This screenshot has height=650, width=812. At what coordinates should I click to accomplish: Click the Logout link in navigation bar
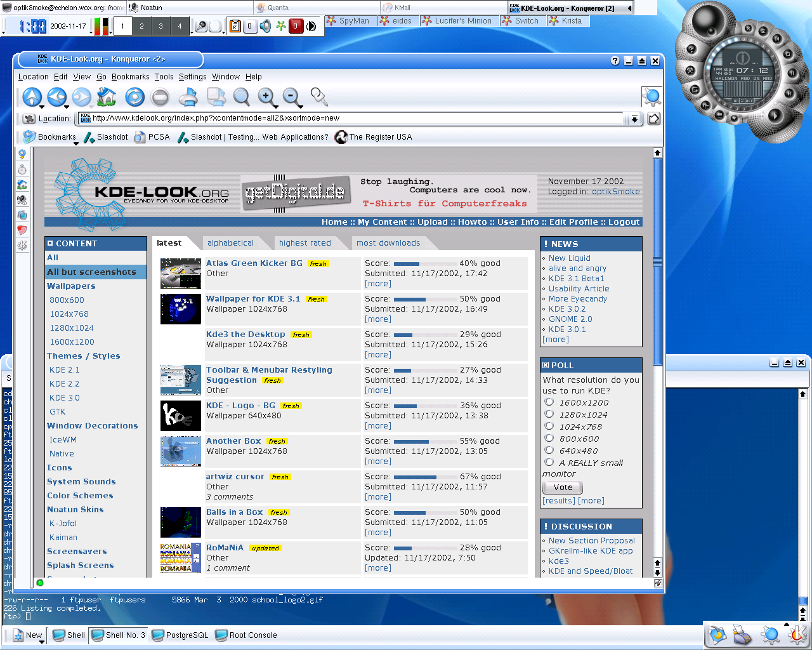click(624, 222)
